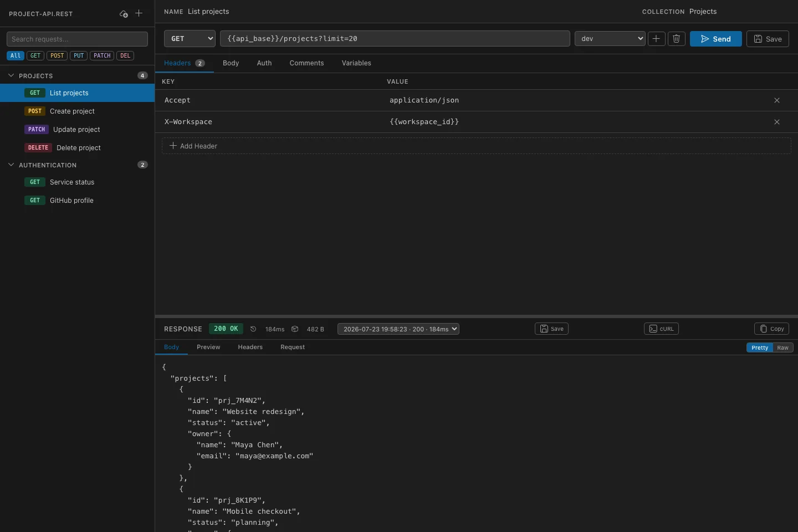The width and height of the screenshot is (798, 532).
Task: Click the request URL field
Action: 395,39
